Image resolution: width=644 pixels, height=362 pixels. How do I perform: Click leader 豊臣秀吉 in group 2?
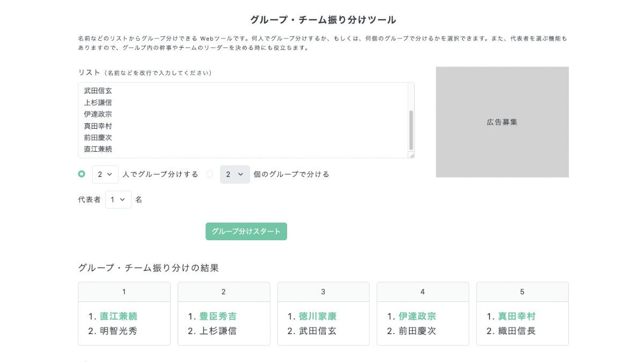click(x=218, y=316)
